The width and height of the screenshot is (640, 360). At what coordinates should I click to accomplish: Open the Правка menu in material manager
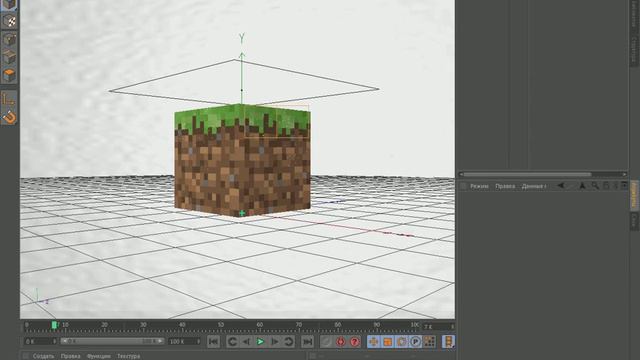pos(70,356)
